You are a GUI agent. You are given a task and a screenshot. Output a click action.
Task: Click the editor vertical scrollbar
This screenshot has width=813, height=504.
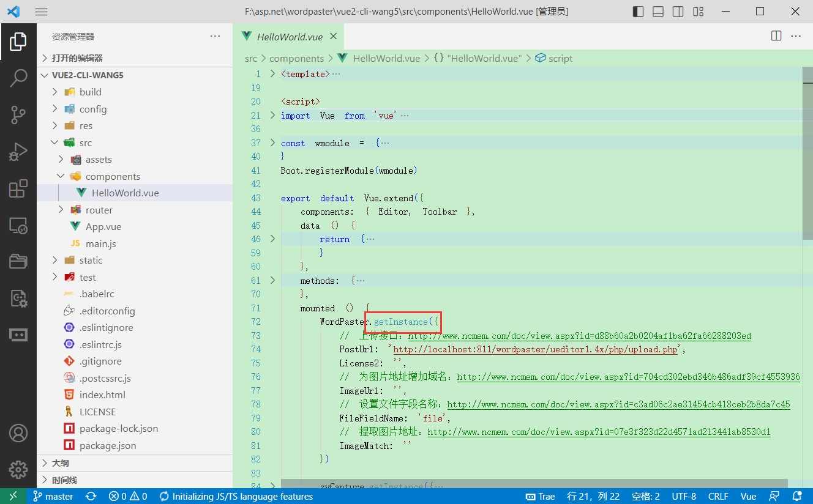[807, 153]
